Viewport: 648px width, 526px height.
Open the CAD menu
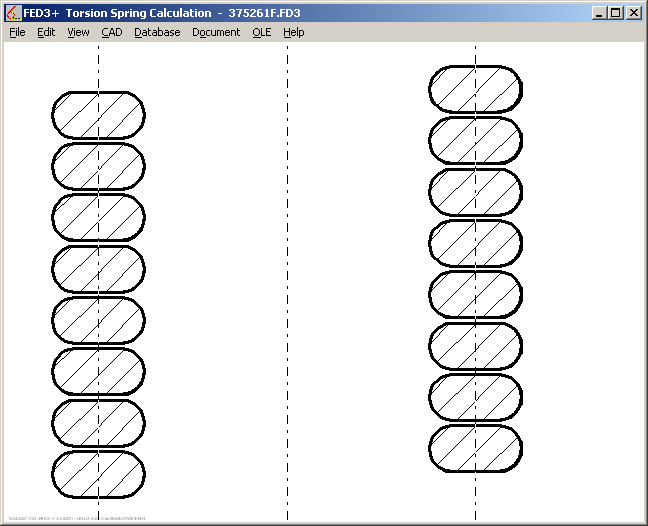click(x=112, y=32)
